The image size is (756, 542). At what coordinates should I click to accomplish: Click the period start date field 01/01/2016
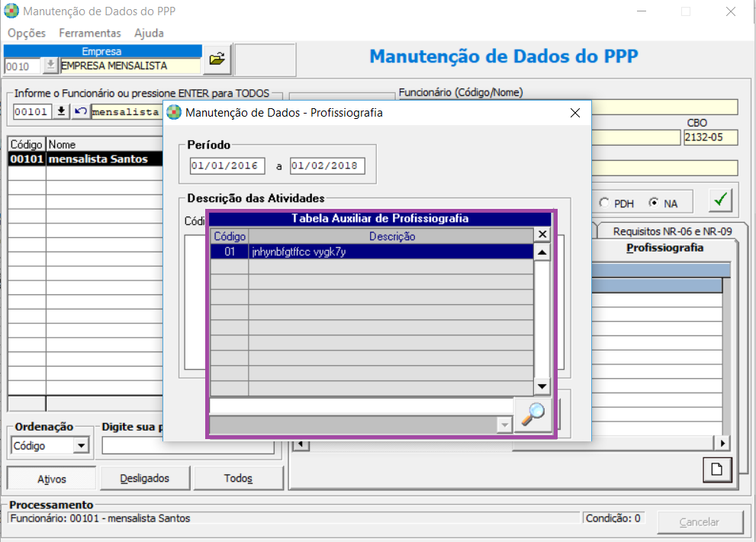(x=227, y=165)
